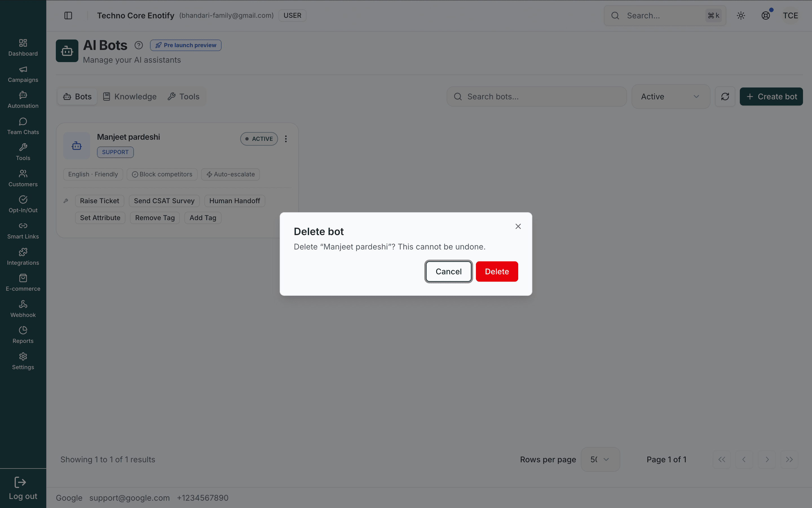
Task: Click the Set Attribute chip
Action: [x=100, y=218]
